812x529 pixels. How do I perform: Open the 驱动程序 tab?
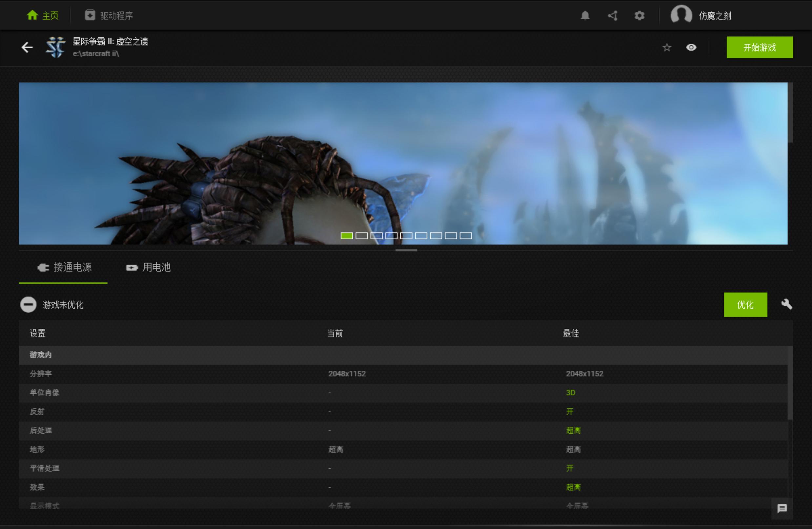tap(109, 16)
